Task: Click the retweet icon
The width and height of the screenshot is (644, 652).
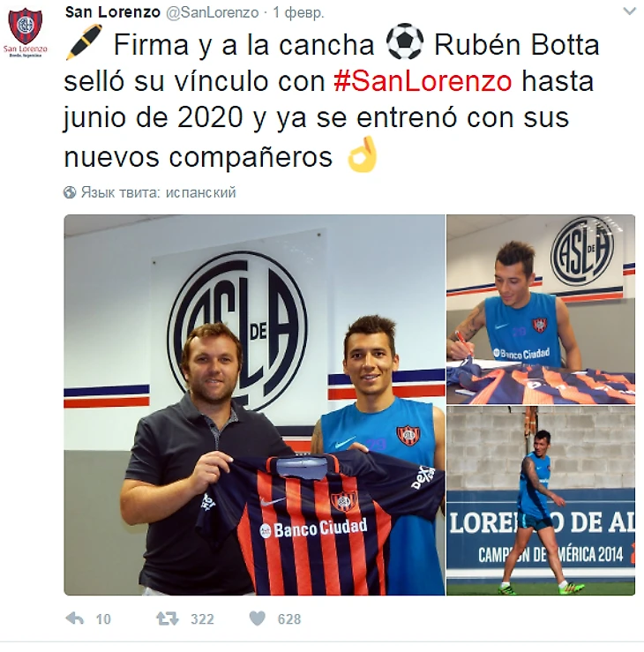Action: point(167,619)
